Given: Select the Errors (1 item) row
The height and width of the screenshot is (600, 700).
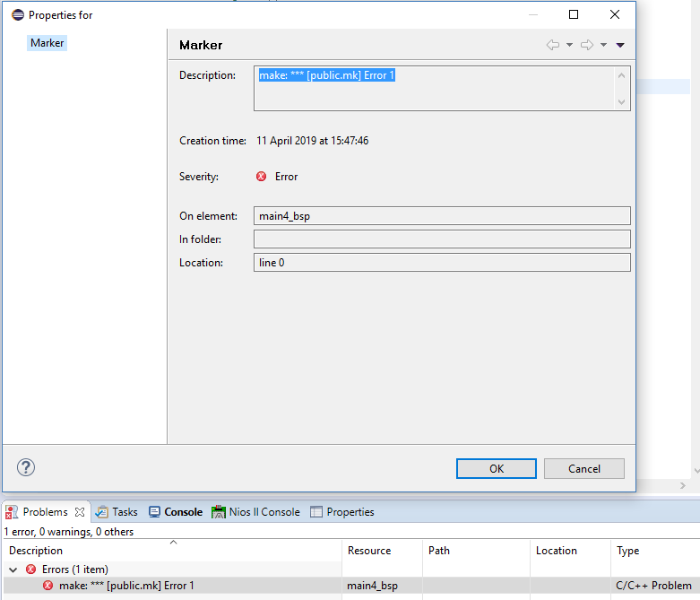Looking at the screenshot, I should [75, 570].
